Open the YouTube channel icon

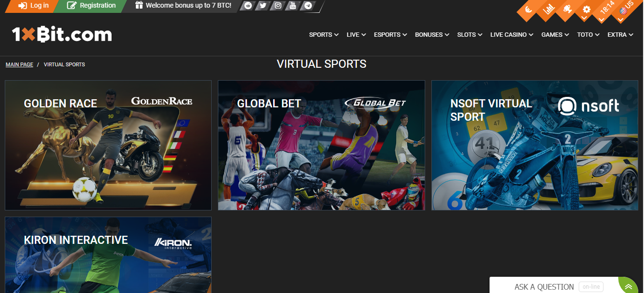[x=292, y=6]
